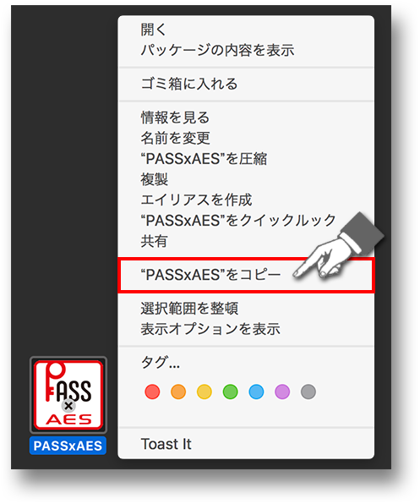This screenshot has height=504, width=420.
Task: Open 情報を見る for PASSxAES
Action: [x=246, y=118]
